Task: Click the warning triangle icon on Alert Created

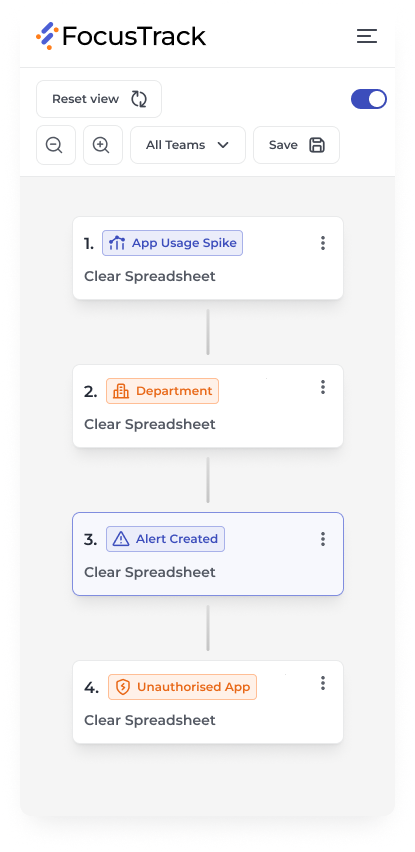Action: [121, 539]
